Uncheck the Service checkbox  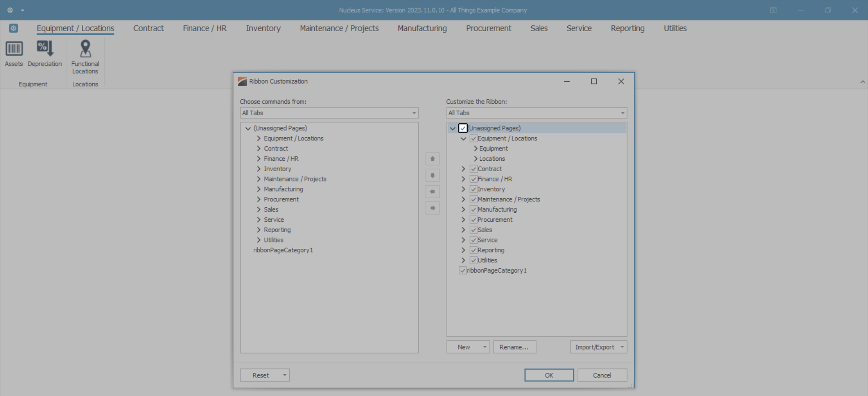[x=474, y=240]
